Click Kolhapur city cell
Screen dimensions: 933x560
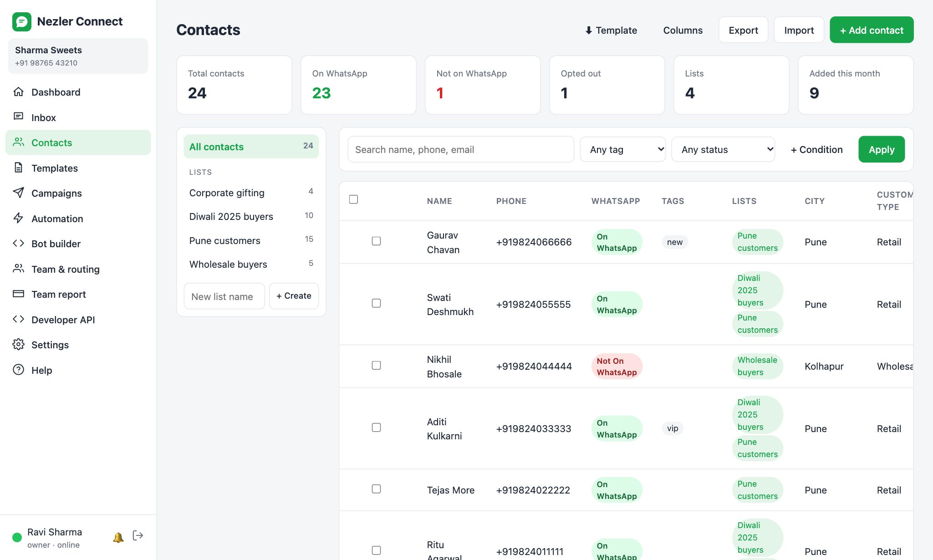(x=824, y=367)
